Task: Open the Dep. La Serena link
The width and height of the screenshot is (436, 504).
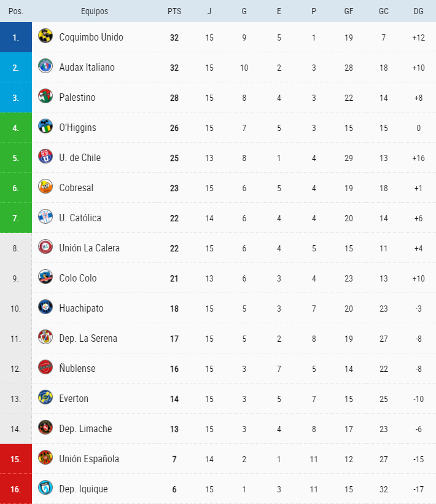Action: point(88,338)
